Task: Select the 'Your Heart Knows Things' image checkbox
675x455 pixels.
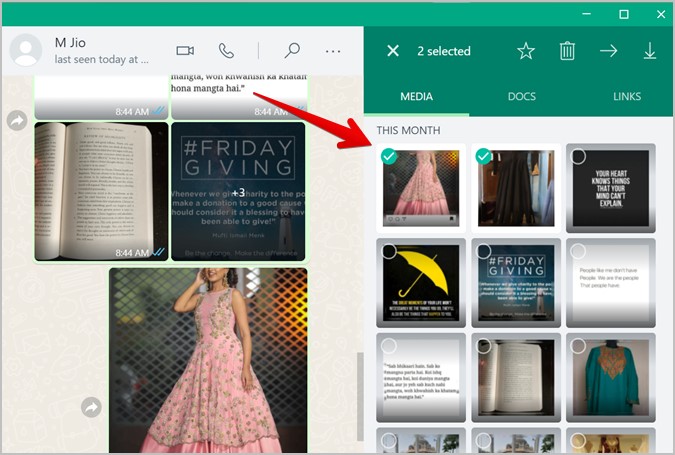Action: pyautogui.click(x=578, y=156)
